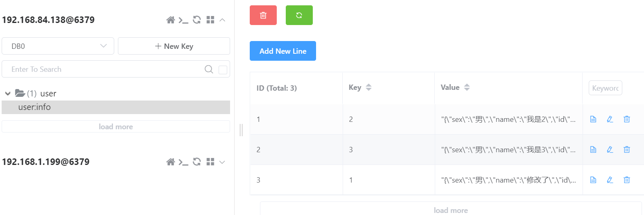Delete the row with key 1
The height and width of the screenshot is (215, 644).
coord(627,180)
